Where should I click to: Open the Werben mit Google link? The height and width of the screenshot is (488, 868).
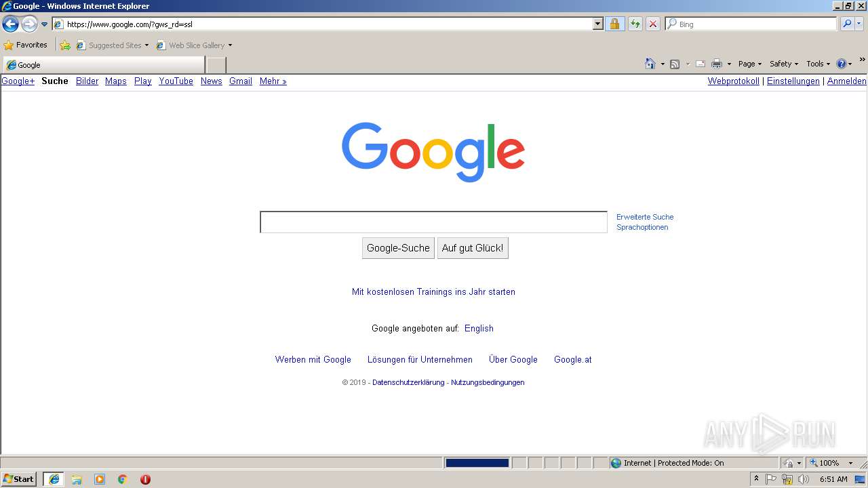coord(313,360)
